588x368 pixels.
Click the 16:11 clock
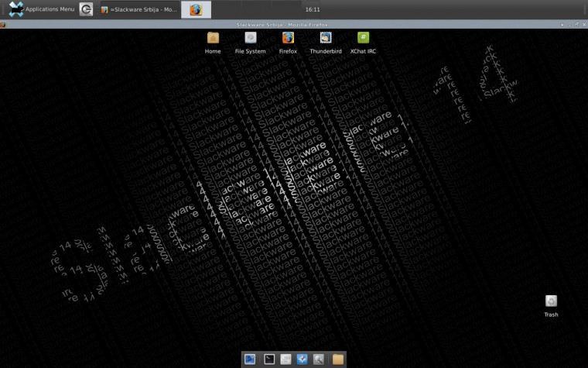click(x=313, y=9)
